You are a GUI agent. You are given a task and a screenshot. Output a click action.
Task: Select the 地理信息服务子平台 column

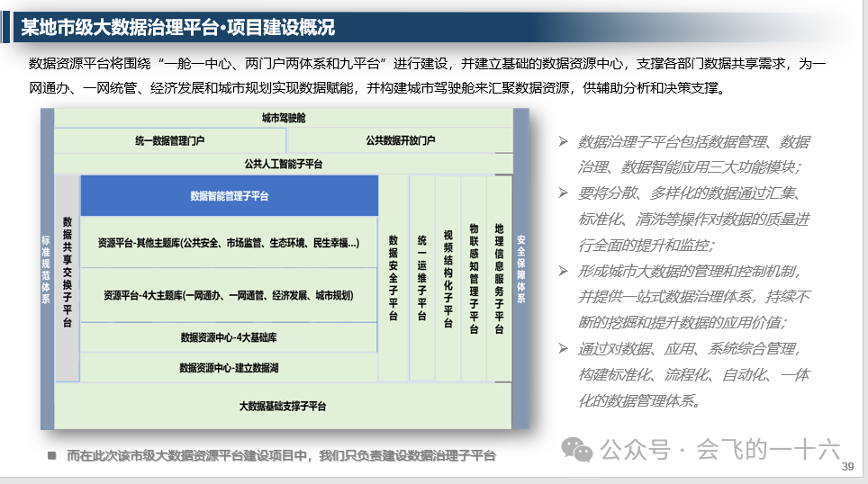pyautogui.click(x=500, y=278)
